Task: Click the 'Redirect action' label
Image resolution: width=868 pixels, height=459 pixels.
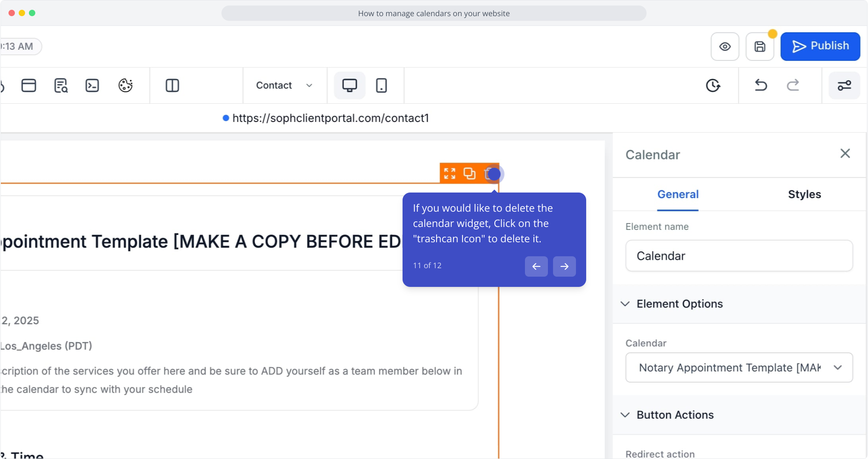Action: 660,454
